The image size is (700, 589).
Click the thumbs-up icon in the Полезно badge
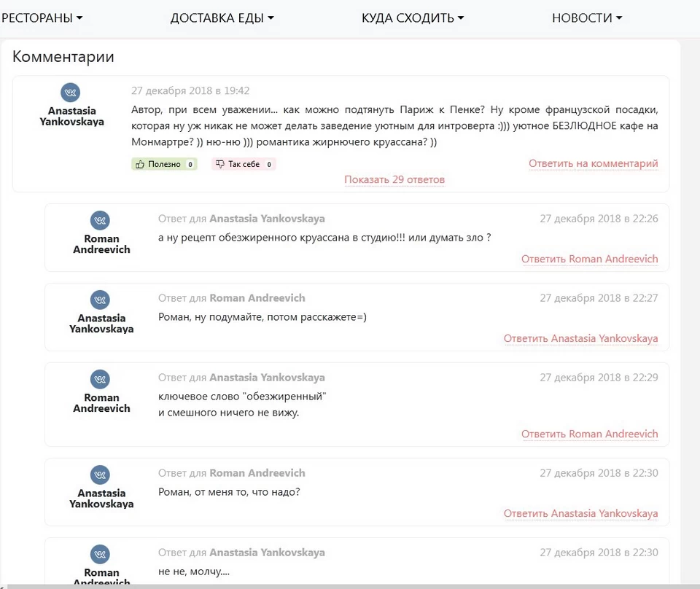point(141,163)
